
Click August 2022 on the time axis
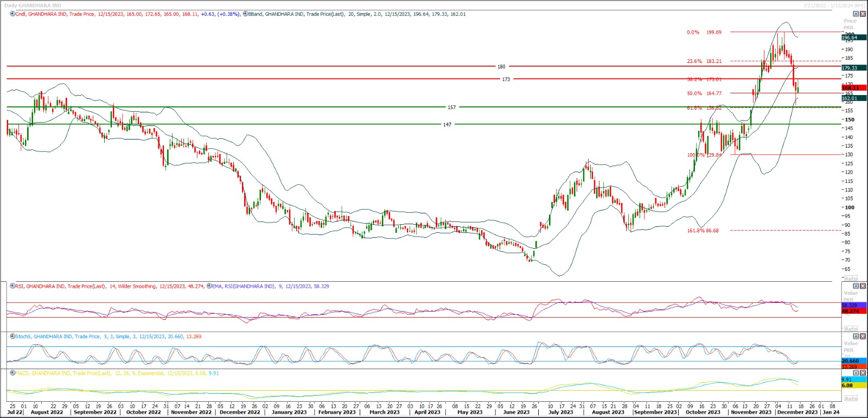(x=47, y=412)
